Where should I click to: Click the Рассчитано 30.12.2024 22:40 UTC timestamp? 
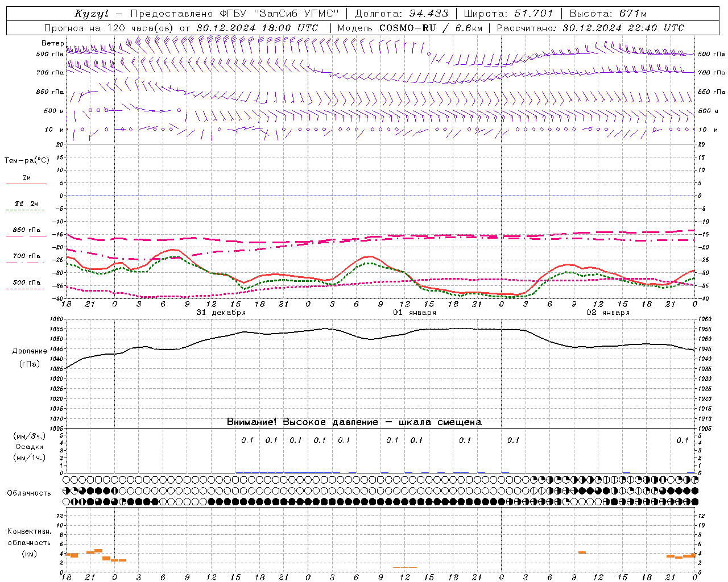[x=590, y=28]
